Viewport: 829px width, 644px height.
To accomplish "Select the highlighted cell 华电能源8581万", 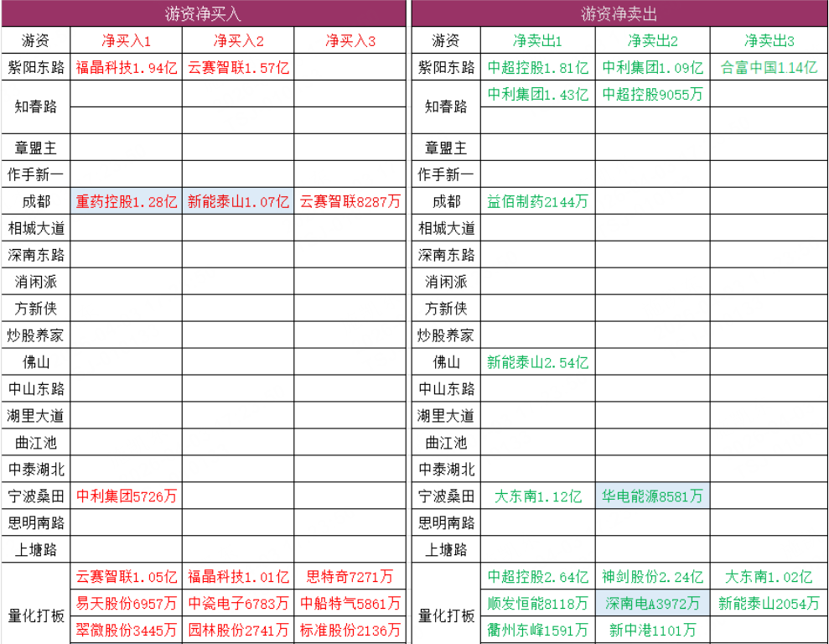I will point(652,496).
